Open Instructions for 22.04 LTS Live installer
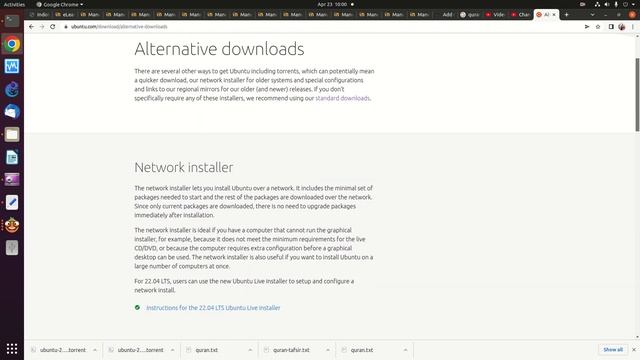640x360 pixels. tap(213, 308)
